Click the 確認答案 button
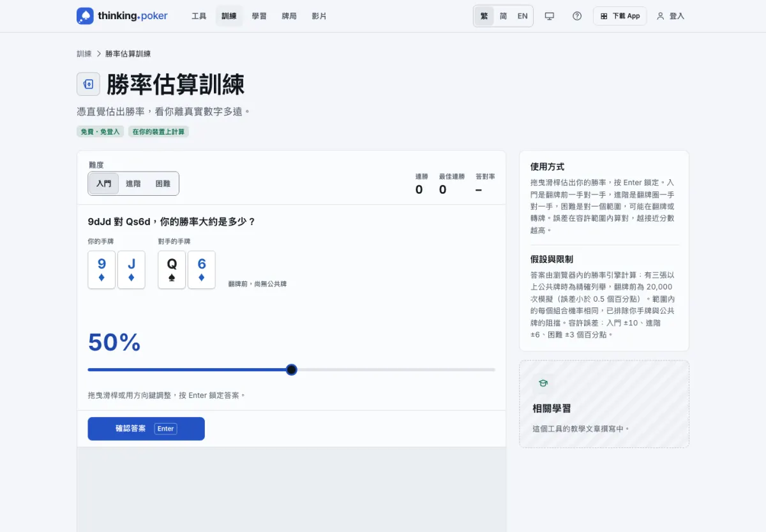This screenshot has width=766, height=532. 146,429
